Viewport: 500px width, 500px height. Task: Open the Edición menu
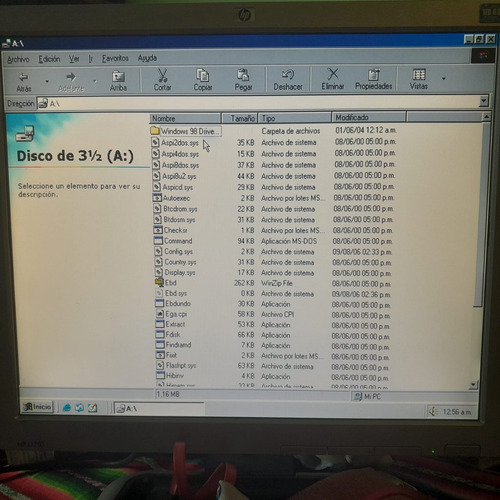point(49,59)
